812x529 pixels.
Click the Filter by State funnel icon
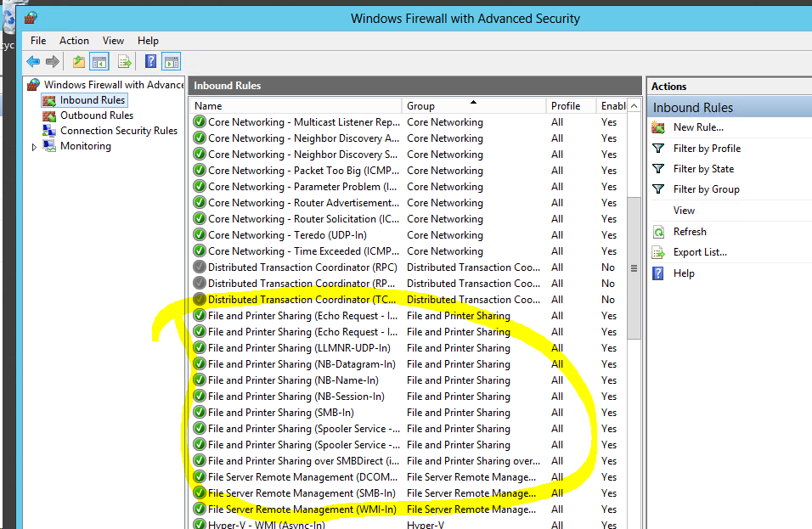click(658, 169)
